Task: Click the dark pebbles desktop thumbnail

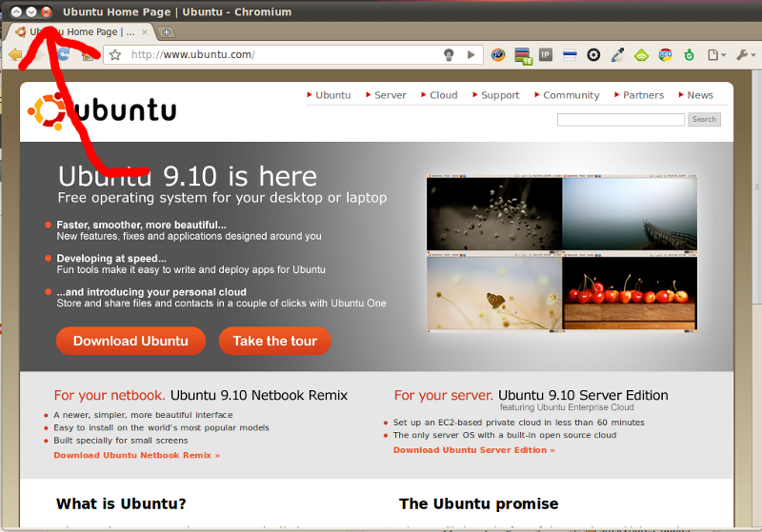Action: pos(494,213)
